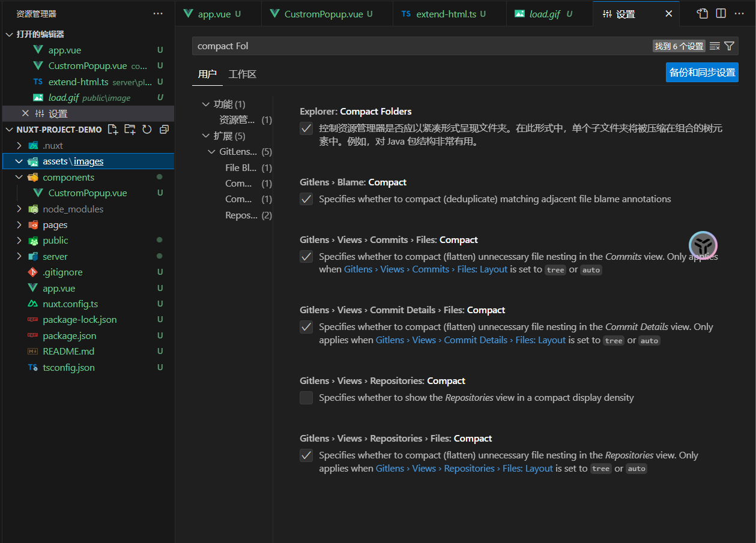The width and height of the screenshot is (756, 543).
Task: Toggle Gitlens Views Commits Files: Compact checkbox
Action: 306,257
